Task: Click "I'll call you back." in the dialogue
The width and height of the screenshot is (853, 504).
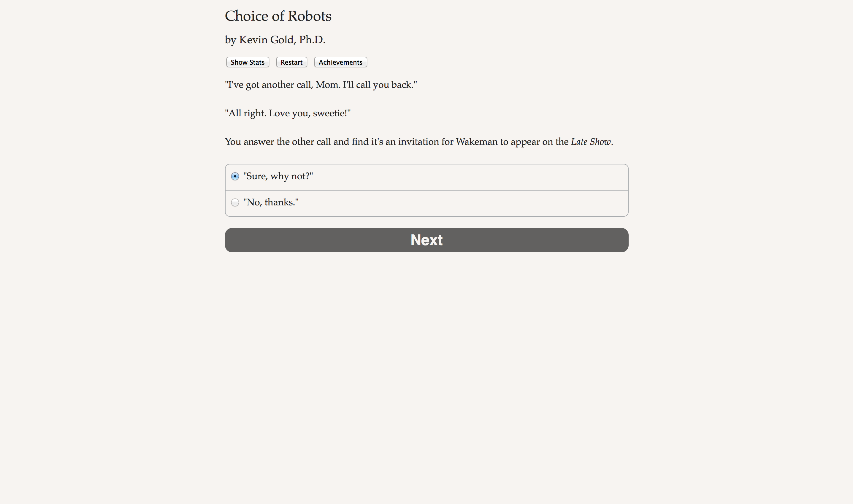Action: pos(380,85)
